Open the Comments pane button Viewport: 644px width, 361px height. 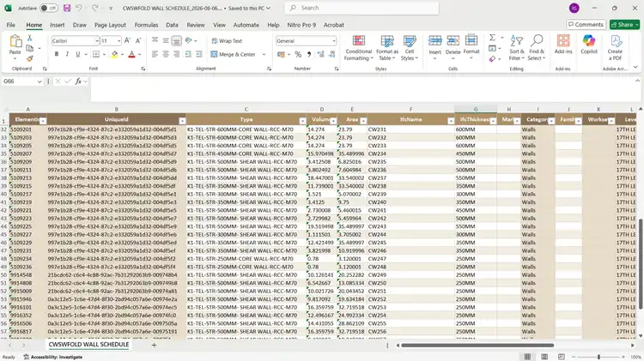click(586, 25)
